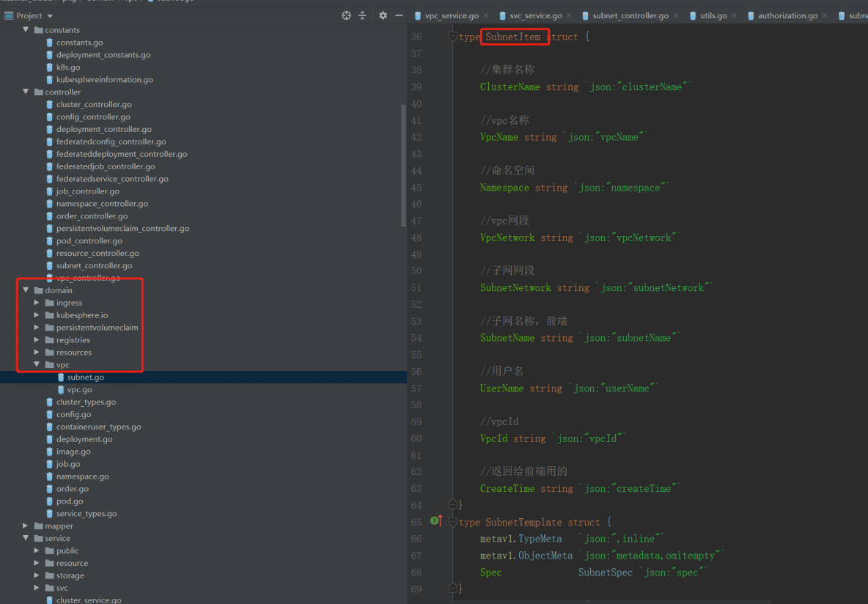Open the Project view dropdown arrow

click(48, 15)
